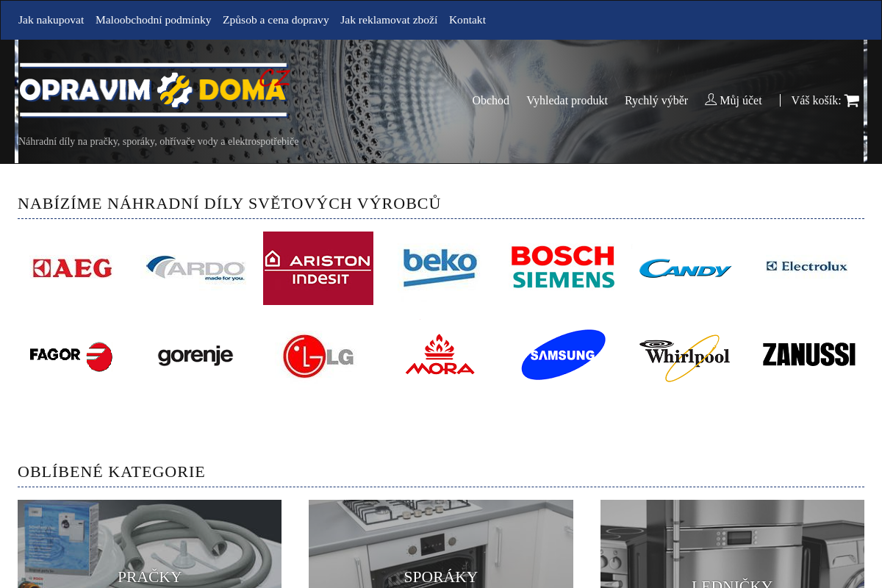Click the site tagline under logo
Screen dimensions: 882x588
tap(158, 141)
